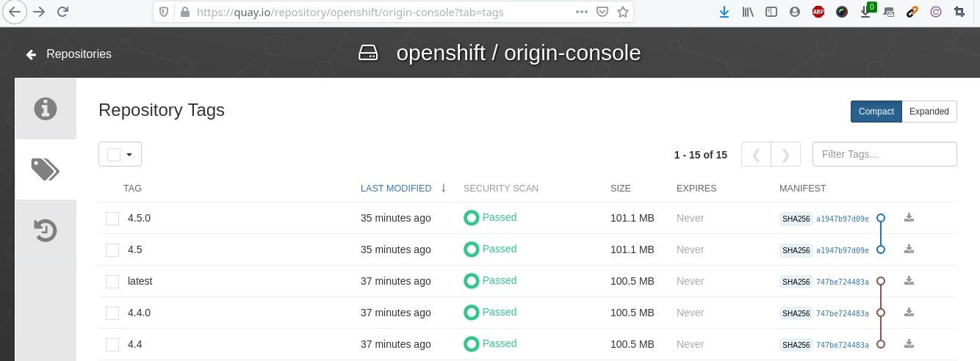Open the Passed scan result for 4.4.0
This screenshot has height=361, width=980.
[x=490, y=313]
